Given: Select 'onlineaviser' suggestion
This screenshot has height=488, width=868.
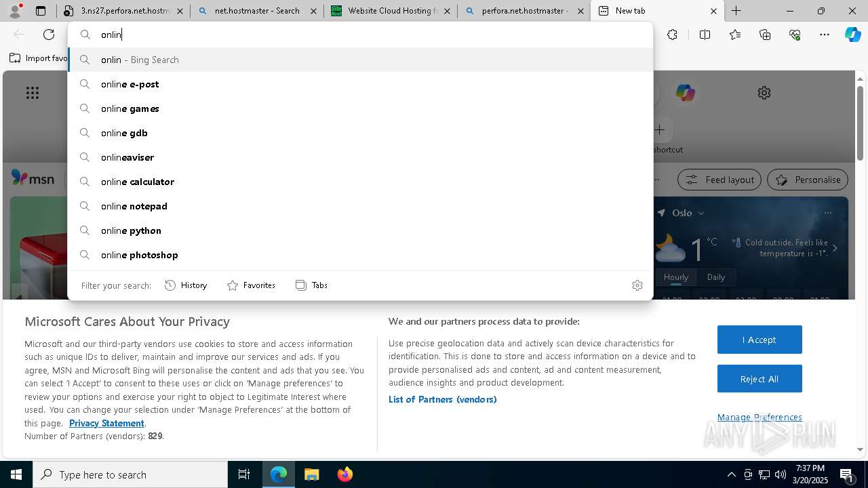Looking at the screenshot, I should pyautogui.click(x=361, y=157).
